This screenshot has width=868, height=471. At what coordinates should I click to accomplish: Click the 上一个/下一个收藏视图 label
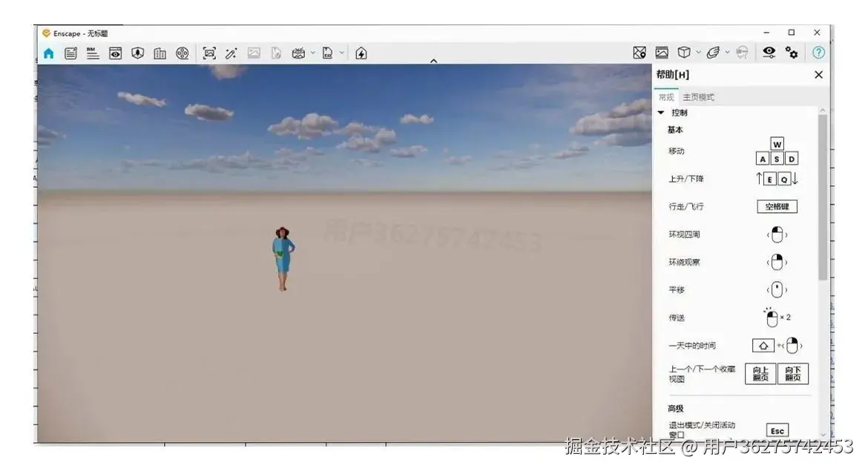(701, 374)
